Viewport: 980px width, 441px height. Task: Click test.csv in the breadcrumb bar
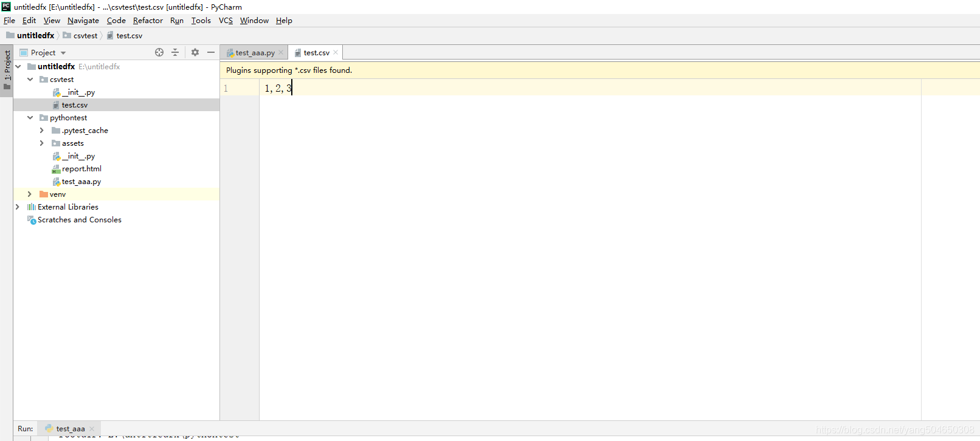coord(129,35)
